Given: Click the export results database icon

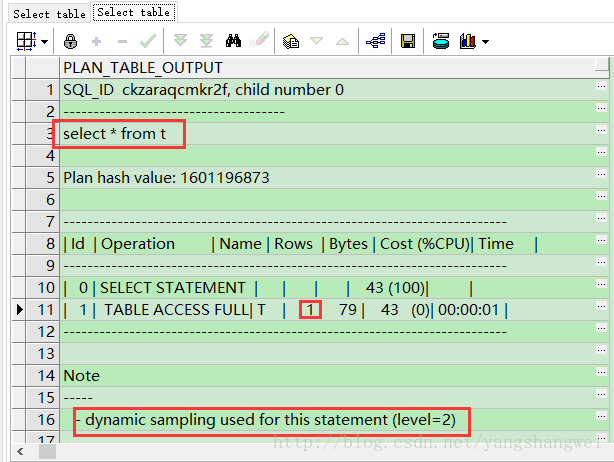Looking at the screenshot, I should 440,41.
